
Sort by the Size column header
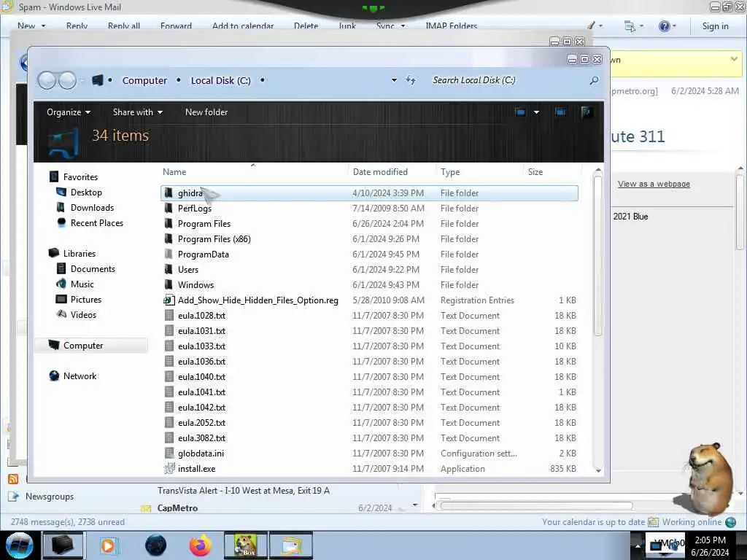[x=535, y=172]
